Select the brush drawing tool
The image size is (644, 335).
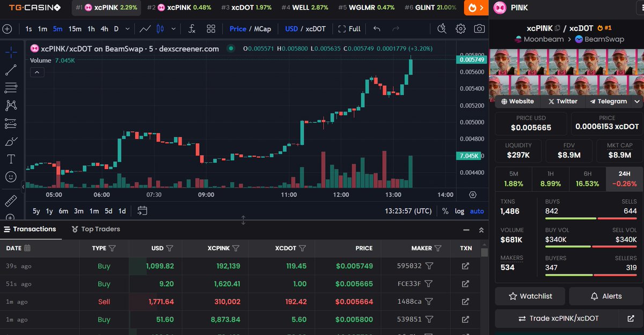pos(11,142)
